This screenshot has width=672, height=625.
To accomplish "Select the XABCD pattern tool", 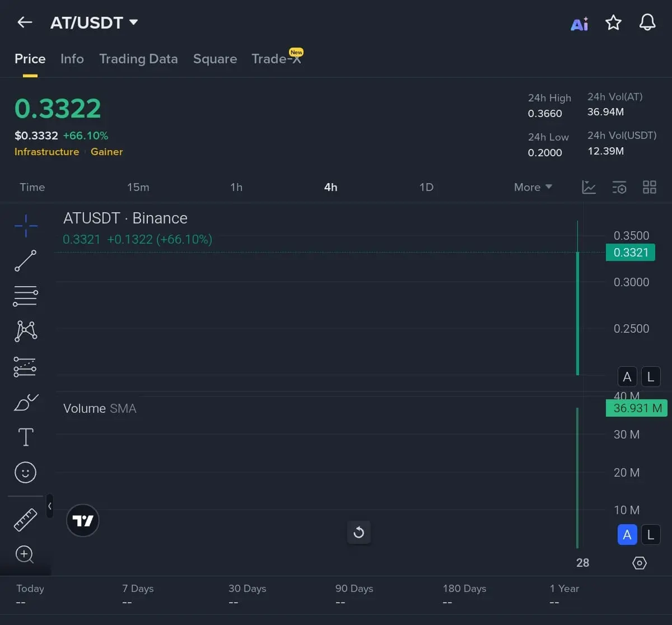I will [26, 331].
